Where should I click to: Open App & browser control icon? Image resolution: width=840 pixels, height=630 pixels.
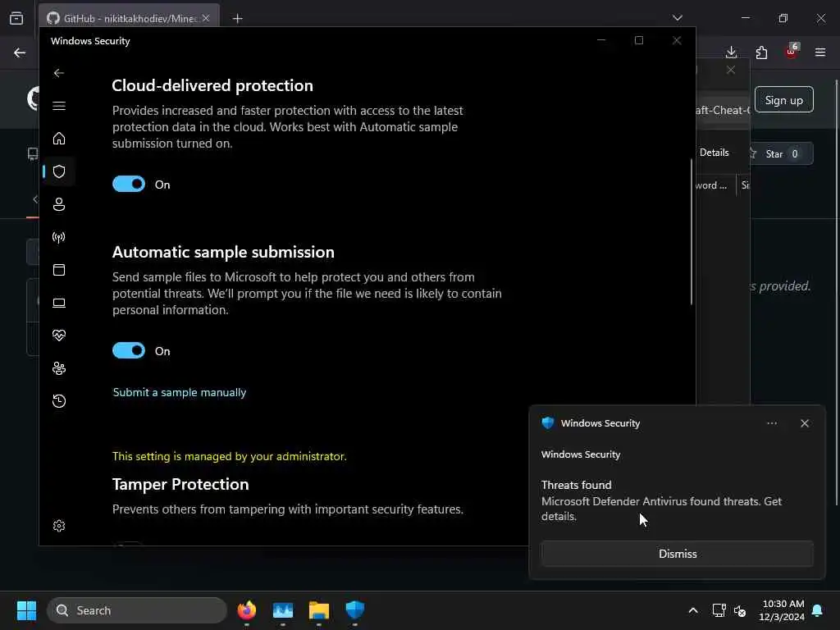pyautogui.click(x=59, y=270)
